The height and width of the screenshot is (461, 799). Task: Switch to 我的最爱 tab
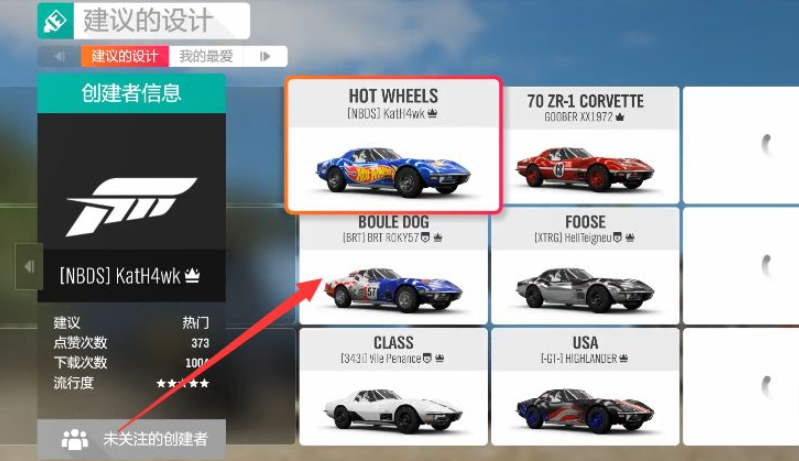206,56
